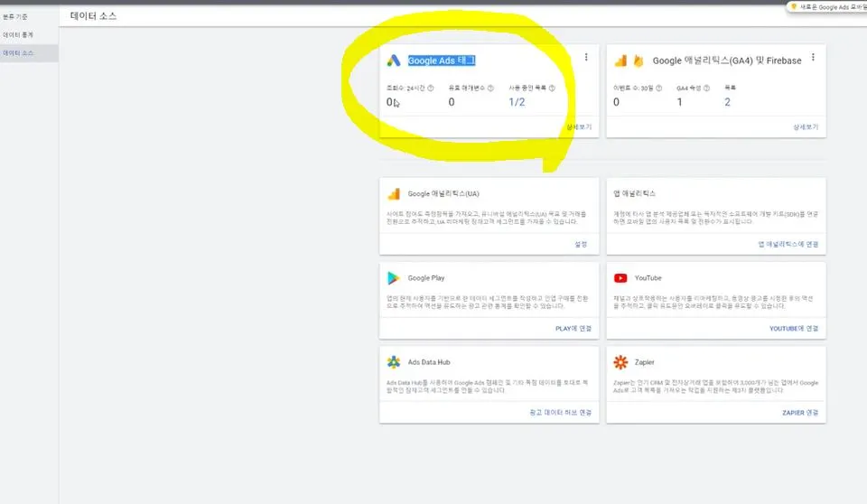
Task: Click 설정 link on Google Analytics (UA) card
Action: click(x=581, y=244)
